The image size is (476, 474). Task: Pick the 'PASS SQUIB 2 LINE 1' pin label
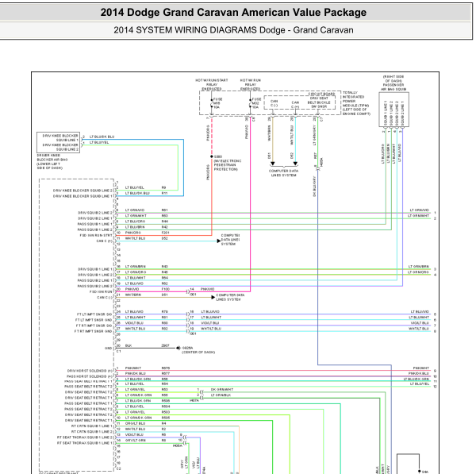[94, 280]
